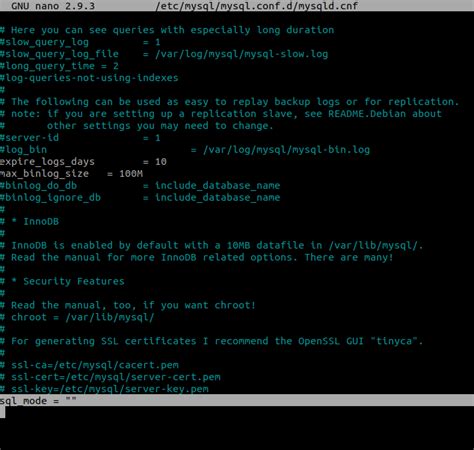Click the '#log-queries-not-using-indexes' line
Image resolution: width=474 pixels, height=450 pixels.
pyautogui.click(x=89, y=78)
